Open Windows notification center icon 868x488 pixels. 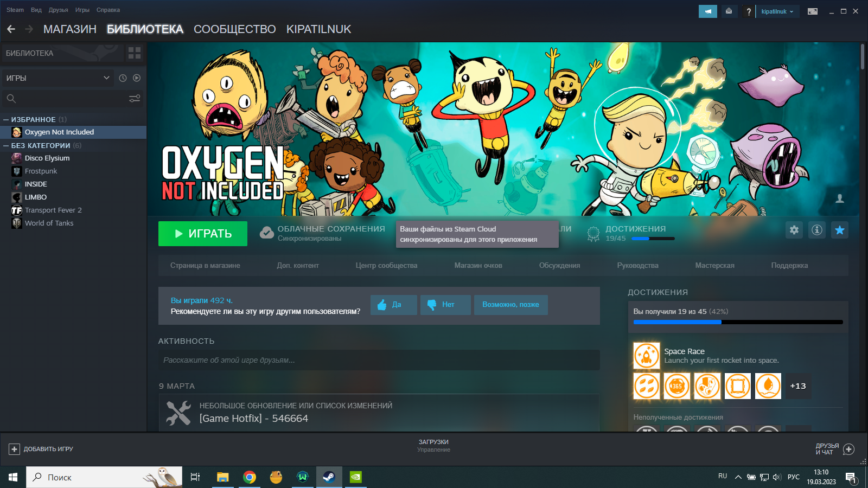(851, 478)
